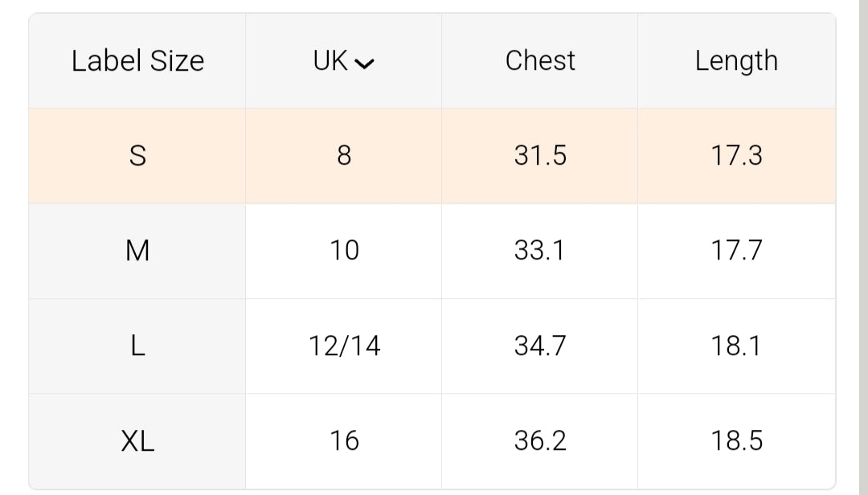Screen dimensions: 868x495
Task: Click UK size 8 cell
Action: tap(344, 156)
